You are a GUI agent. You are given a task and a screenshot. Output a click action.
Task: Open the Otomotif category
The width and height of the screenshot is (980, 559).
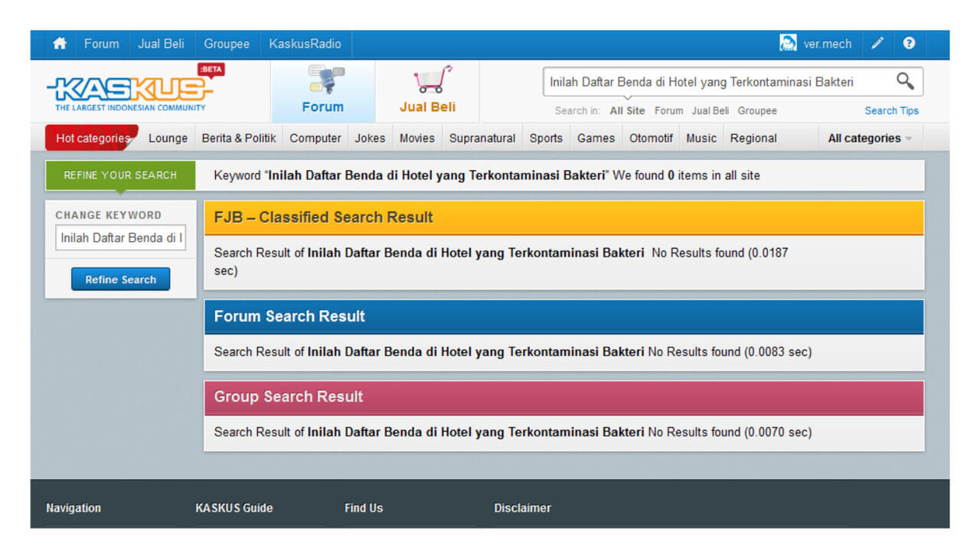[x=651, y=139]
